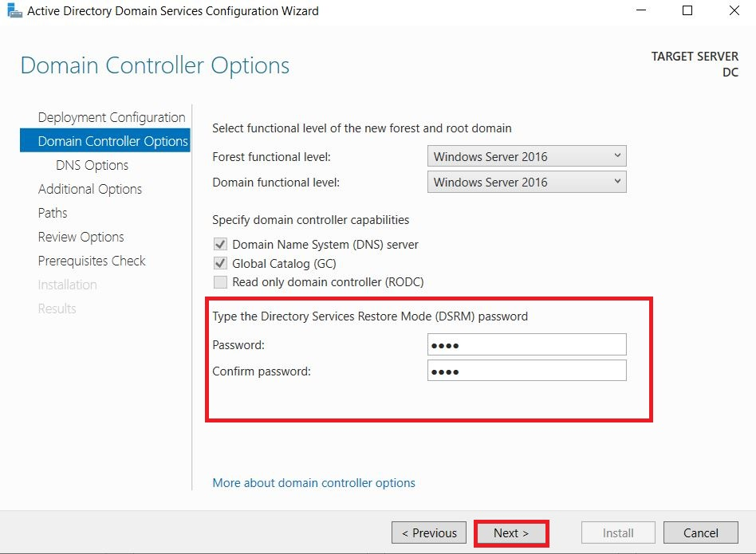
Task: Open More about domain controller options link
Action: point(313,483)
